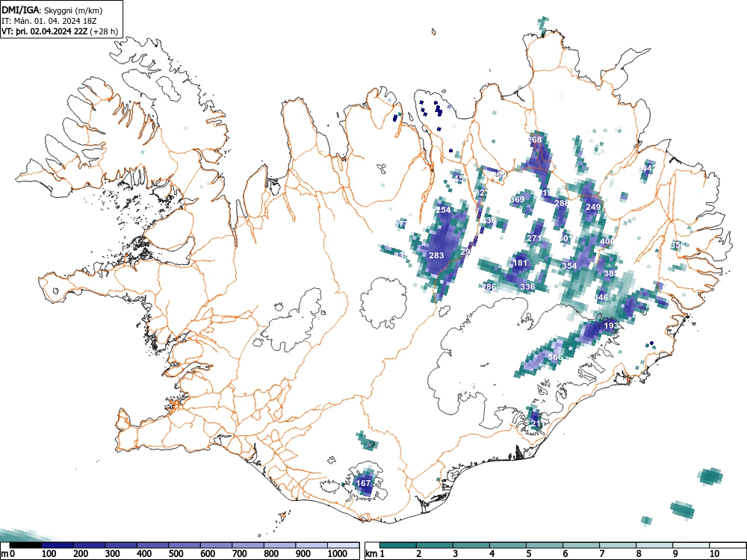Click the visibility value '249' on the map
The height and width of the screenshot is (560, 747).
(x=593, y=207)
